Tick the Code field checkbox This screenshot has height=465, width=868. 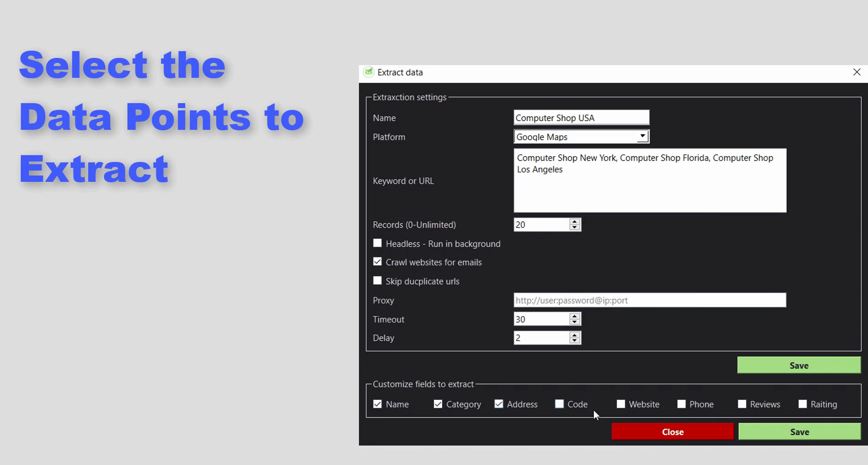click(x=559, y=404)
